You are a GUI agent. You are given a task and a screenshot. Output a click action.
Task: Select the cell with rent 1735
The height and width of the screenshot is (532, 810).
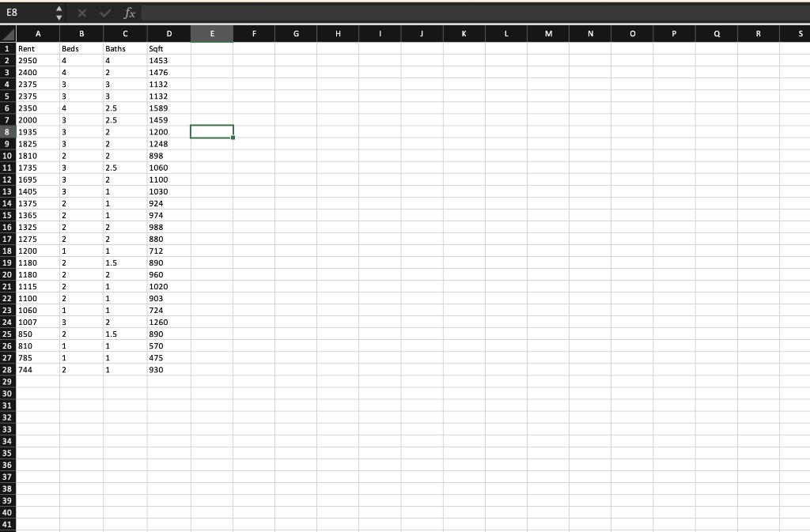tap(38, 168)
